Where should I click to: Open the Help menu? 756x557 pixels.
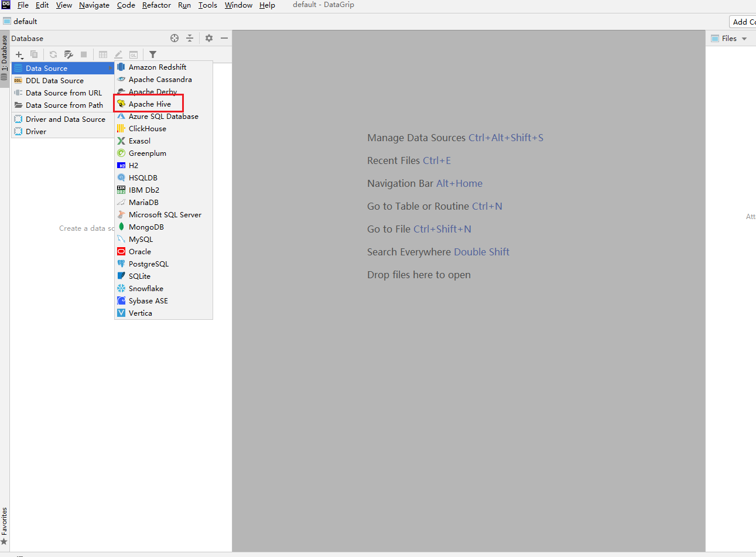[x=267, y=5]
